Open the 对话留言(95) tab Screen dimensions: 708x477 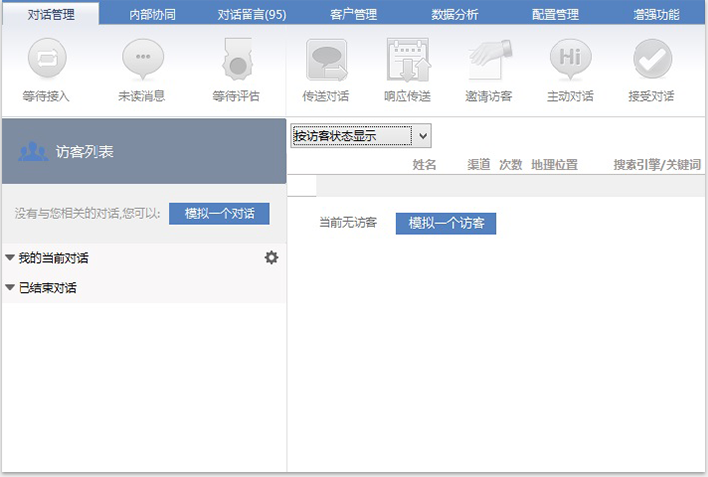coord(252,15)
